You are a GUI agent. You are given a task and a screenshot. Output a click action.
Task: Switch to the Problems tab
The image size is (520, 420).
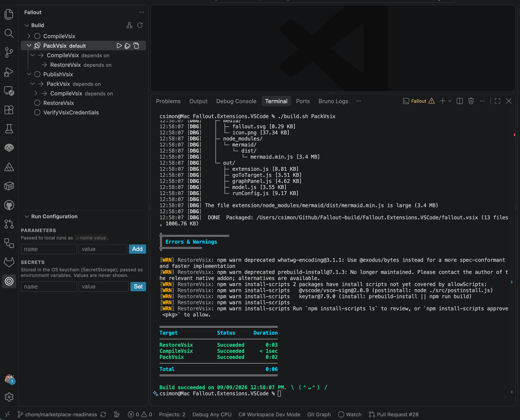coord(168,101)
